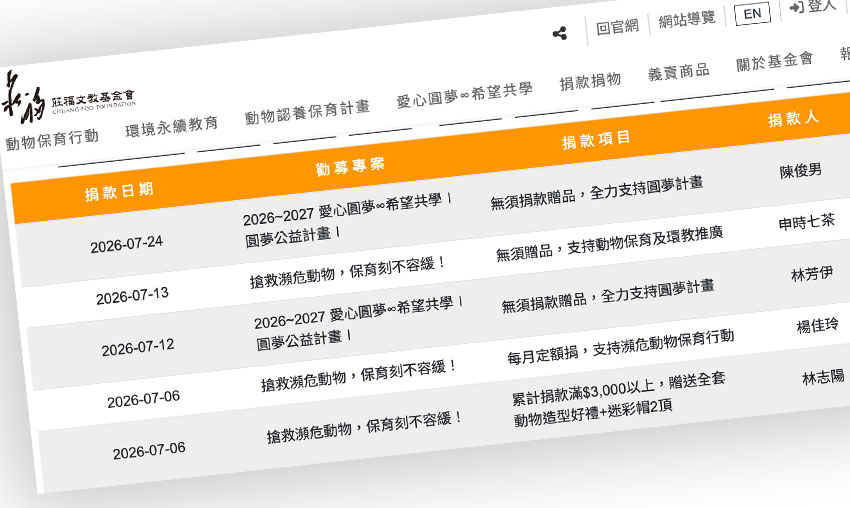The width and height of the screenshot is (850, 508).
Task: Open 愛心圓夢∞希望共學 menu
Action: pyautogui.click(x=465, y=95)
